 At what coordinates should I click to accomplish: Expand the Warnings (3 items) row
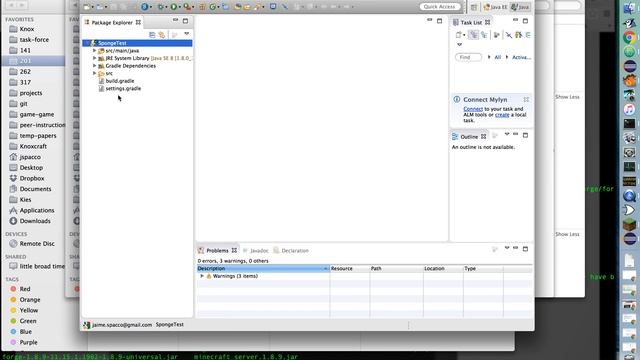pyautogui.click(x=202, y=276)
